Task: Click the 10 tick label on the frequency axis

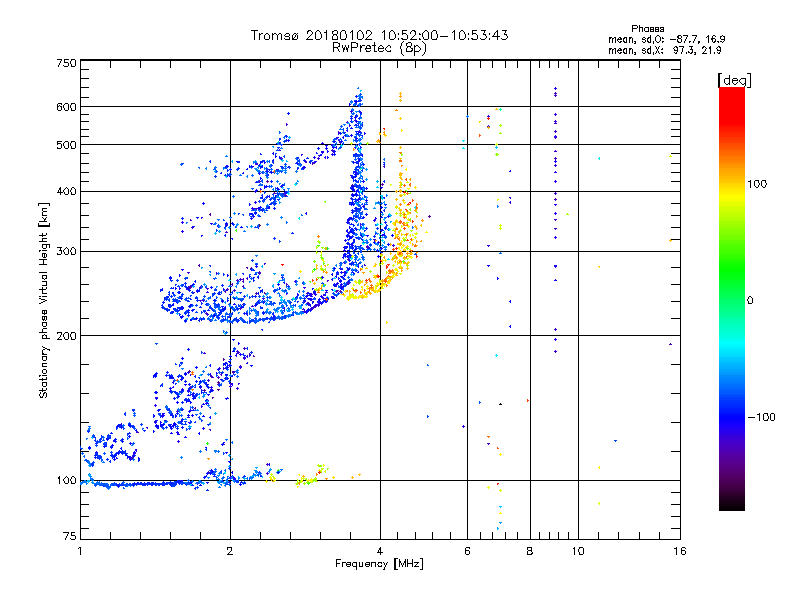Action: click(578, 551)
